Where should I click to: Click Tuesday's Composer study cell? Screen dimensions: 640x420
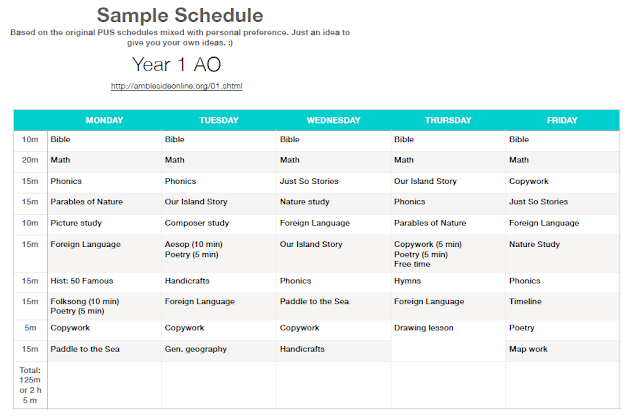[x=219, y=223]
